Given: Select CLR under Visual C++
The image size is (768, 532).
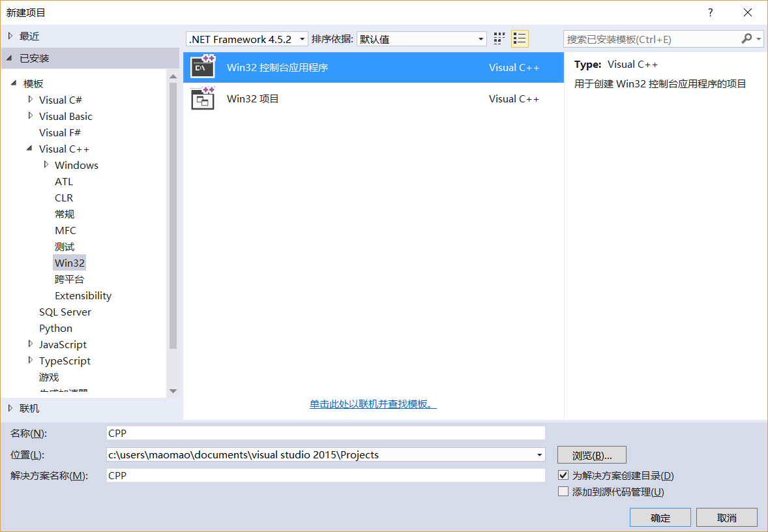Looking at the screenshot, I should click(64, 198).
